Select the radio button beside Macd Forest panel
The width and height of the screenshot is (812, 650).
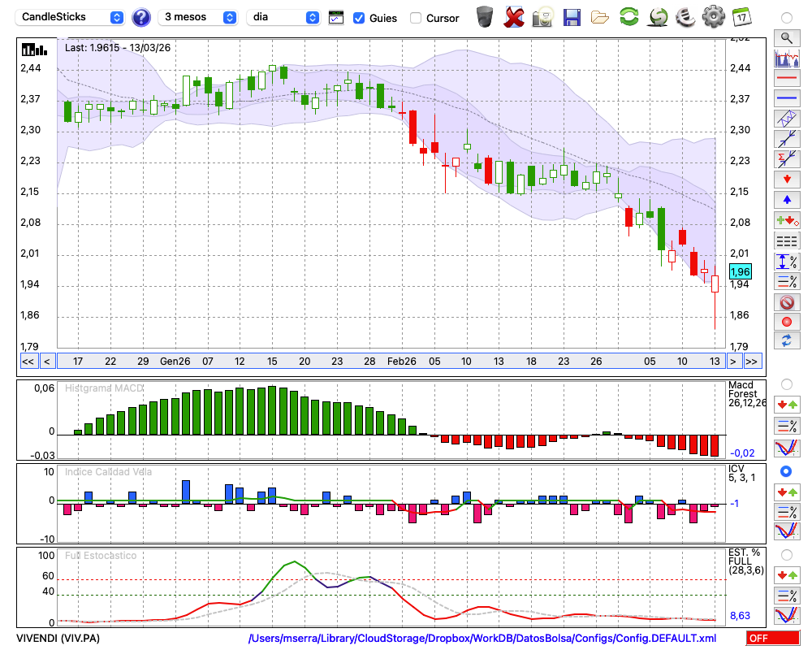point(786,383)
